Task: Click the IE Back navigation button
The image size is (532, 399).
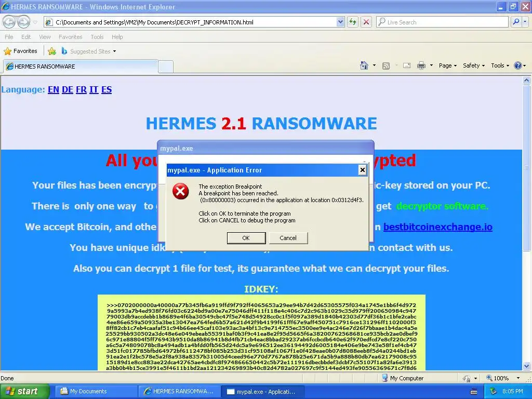Action: point(9,22)
